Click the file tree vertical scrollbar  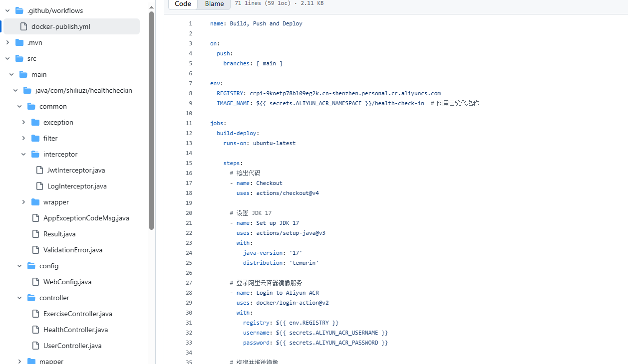151,120
